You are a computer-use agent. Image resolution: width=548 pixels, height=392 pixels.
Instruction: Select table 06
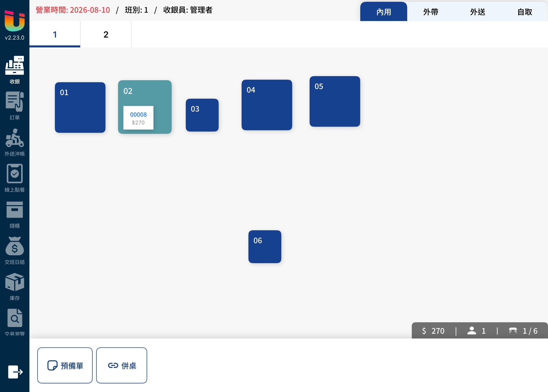265,247
